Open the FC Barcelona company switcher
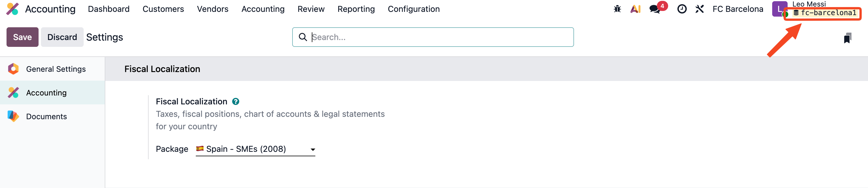Viewport: 868px width, 188px height. (737, 9)
